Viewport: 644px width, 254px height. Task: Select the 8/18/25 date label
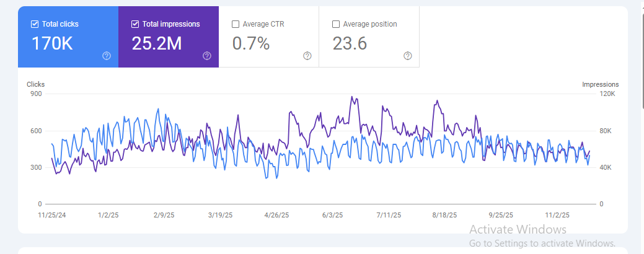[444, 216]
